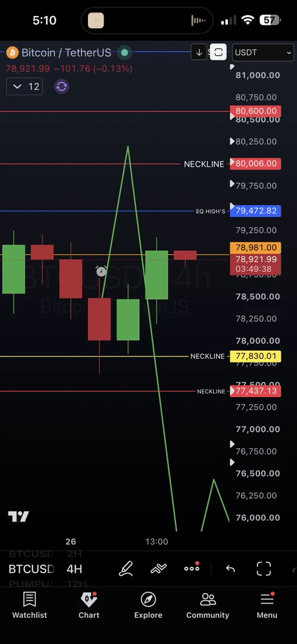Tap the Dynamic Island audio activity pill
Image resolution: width=297 pixels, height=644 pixels.
(x=146, y=20)
